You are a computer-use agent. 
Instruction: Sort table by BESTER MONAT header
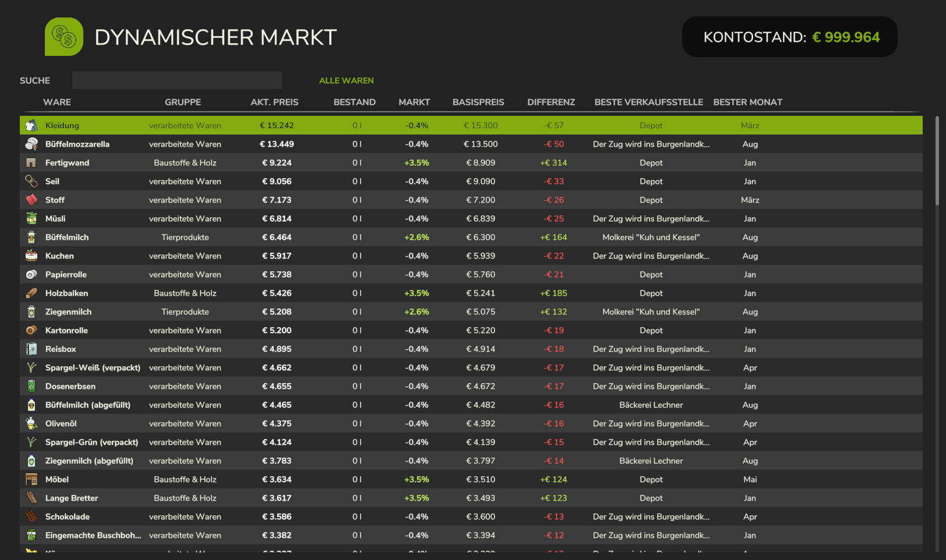pos(747,102)
